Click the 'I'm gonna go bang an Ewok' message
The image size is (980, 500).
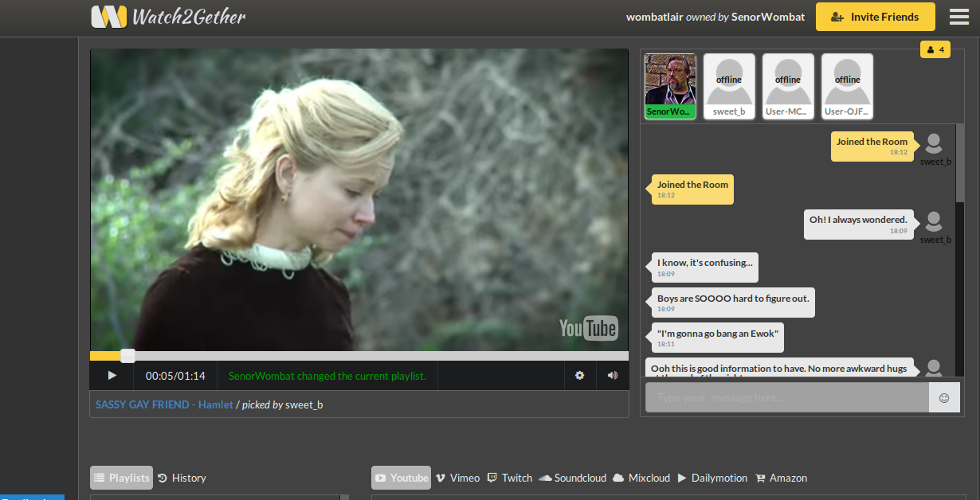click(x=717, y=338)
